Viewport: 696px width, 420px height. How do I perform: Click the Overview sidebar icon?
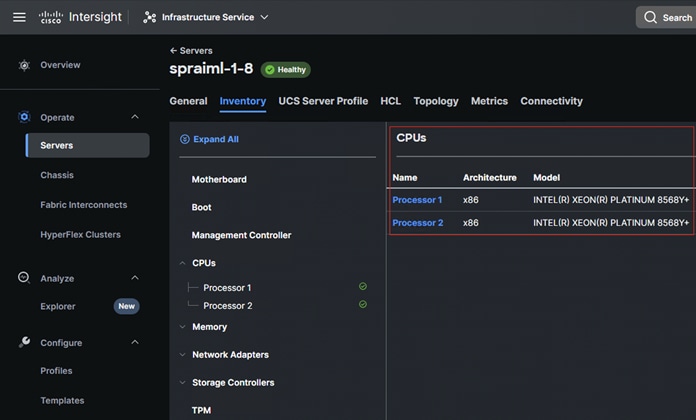point(24,65)
